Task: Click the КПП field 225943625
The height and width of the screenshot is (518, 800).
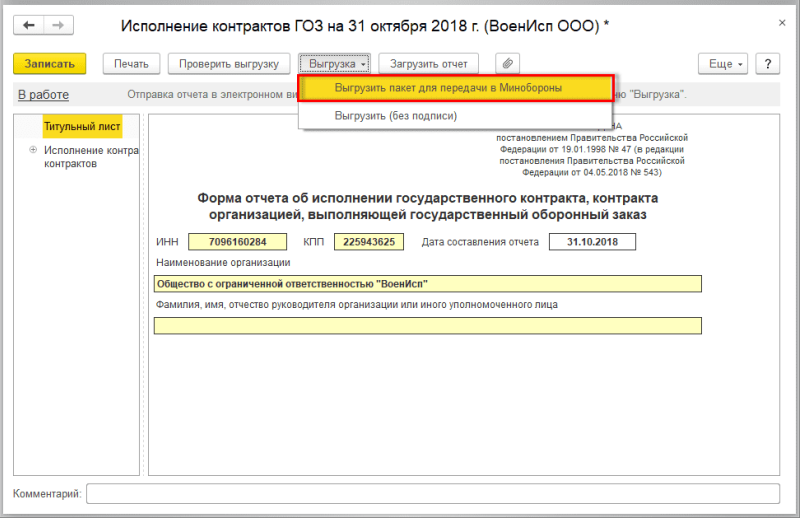Action: [x=368, y=242]
